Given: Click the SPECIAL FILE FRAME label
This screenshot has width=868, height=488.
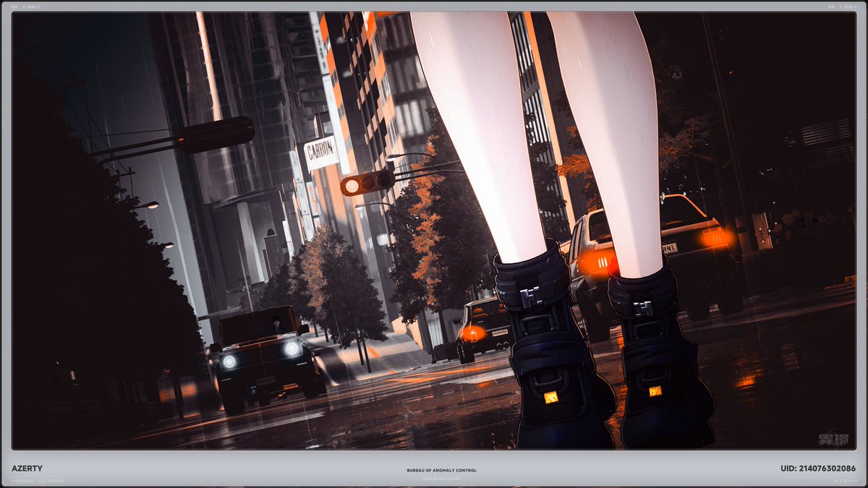Looking at the screenshot, I should tap(38, 481).
